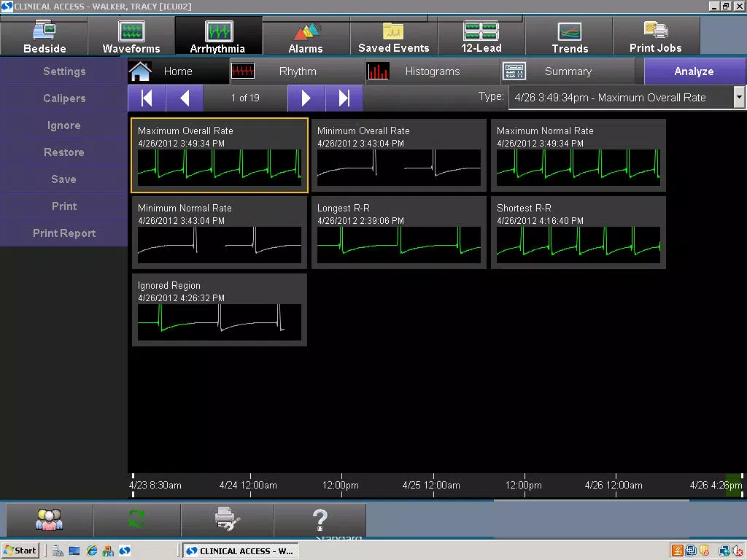747x560 pixels.
Task: Select the Shortest R-R thumbnail
Action: pos(578,233)
